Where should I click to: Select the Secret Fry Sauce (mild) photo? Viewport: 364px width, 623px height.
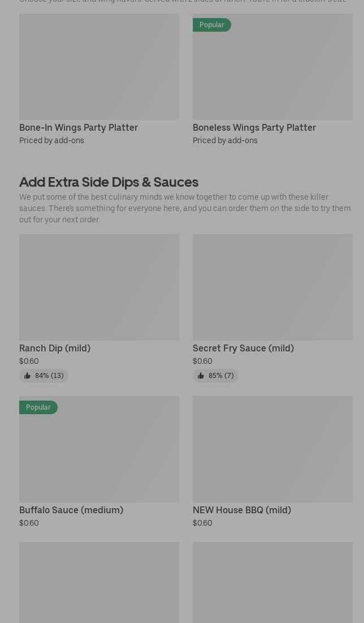coord(272,287)
